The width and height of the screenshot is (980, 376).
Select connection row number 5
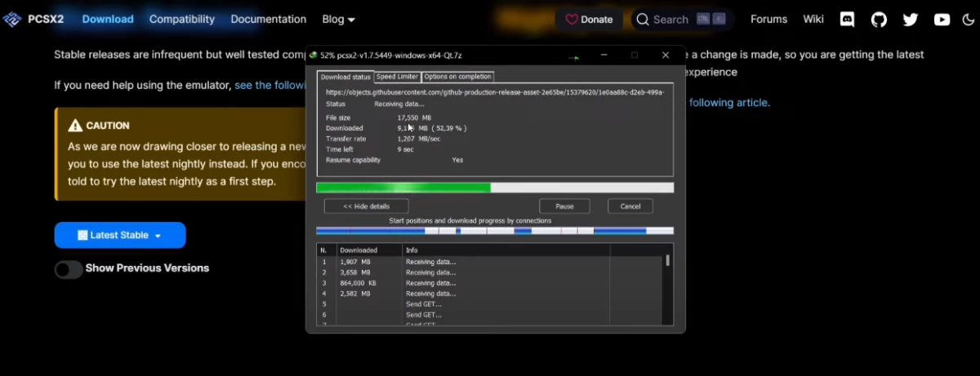490,304
